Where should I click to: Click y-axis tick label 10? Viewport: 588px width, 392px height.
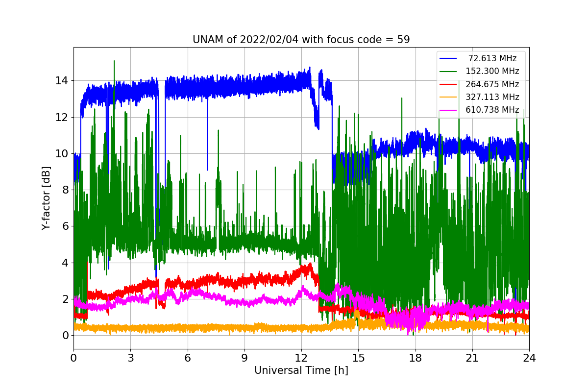tap(62, 153)
